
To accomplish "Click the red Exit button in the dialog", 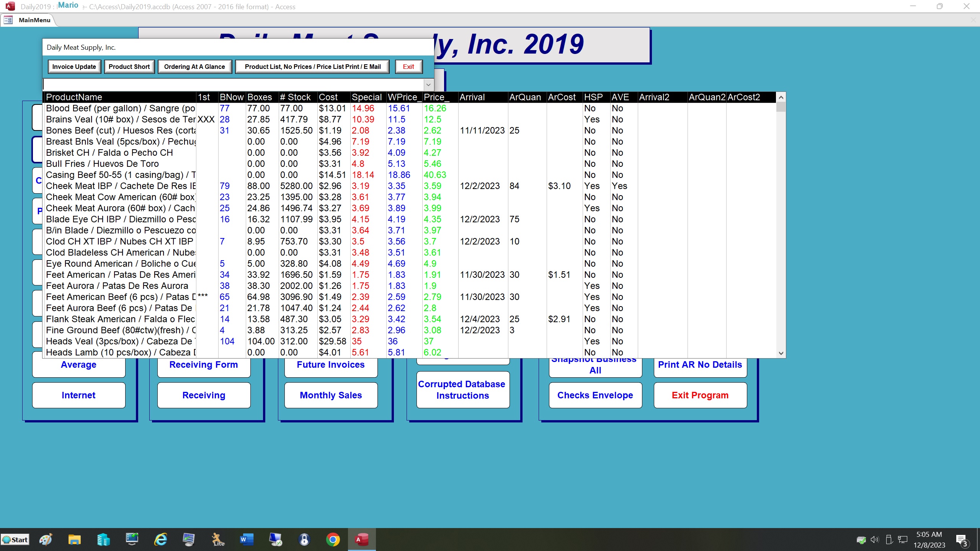I will [408, 67].
